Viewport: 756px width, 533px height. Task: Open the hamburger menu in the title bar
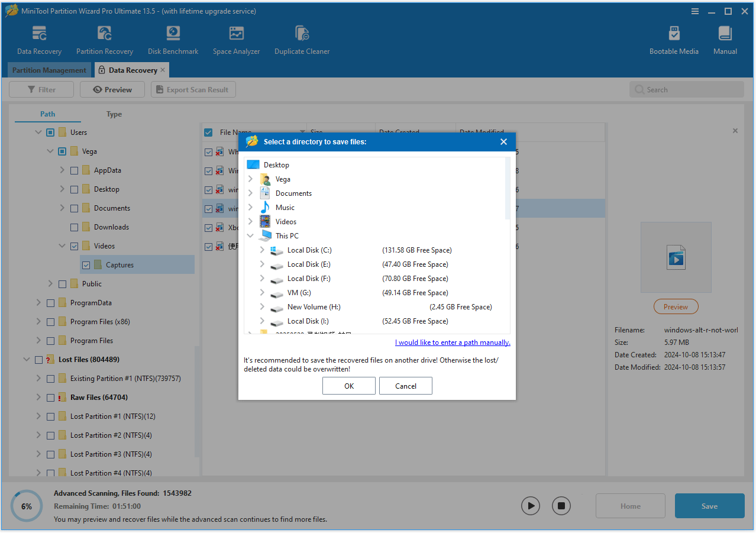(x=694, y=11)
